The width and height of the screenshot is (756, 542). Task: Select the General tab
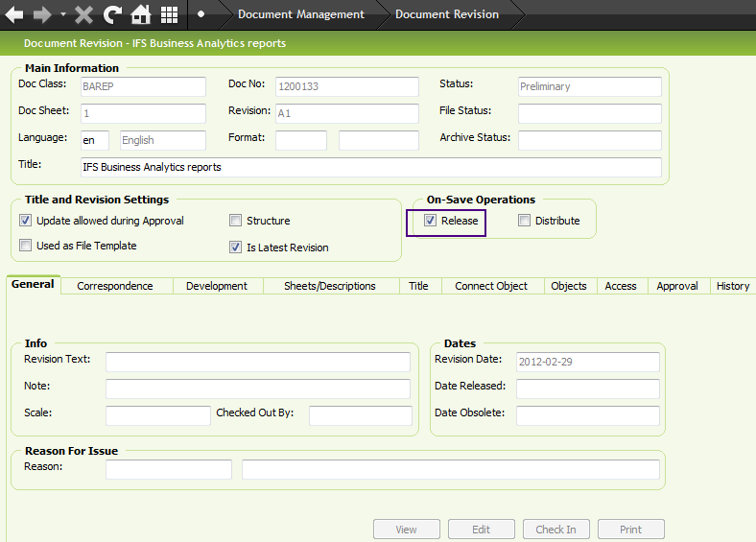tap(33, 284)
